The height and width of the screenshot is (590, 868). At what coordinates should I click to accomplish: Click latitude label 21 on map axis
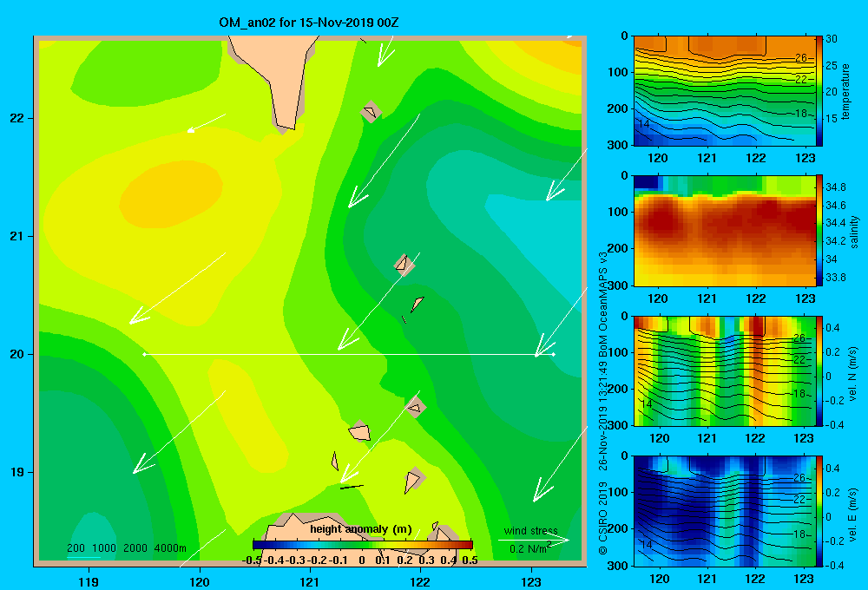pos(17,236)
